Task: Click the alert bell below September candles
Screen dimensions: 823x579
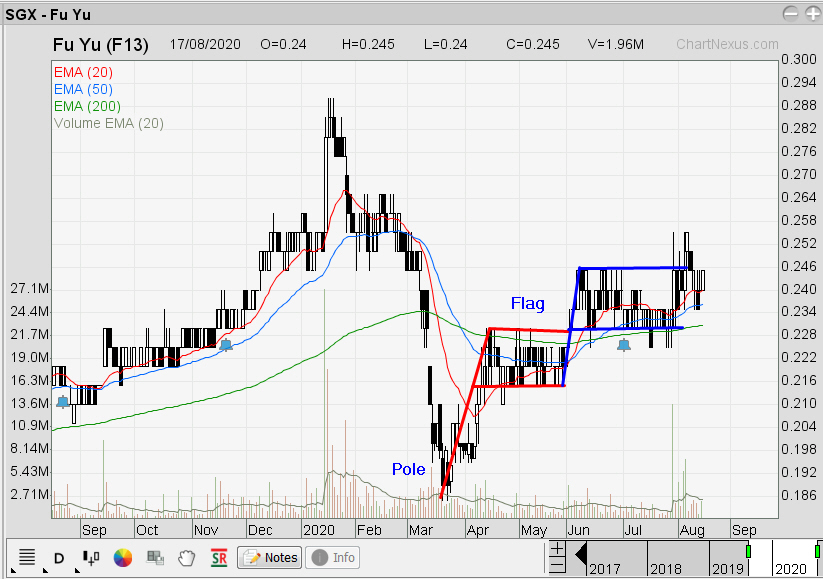Action: pos(62,402)
